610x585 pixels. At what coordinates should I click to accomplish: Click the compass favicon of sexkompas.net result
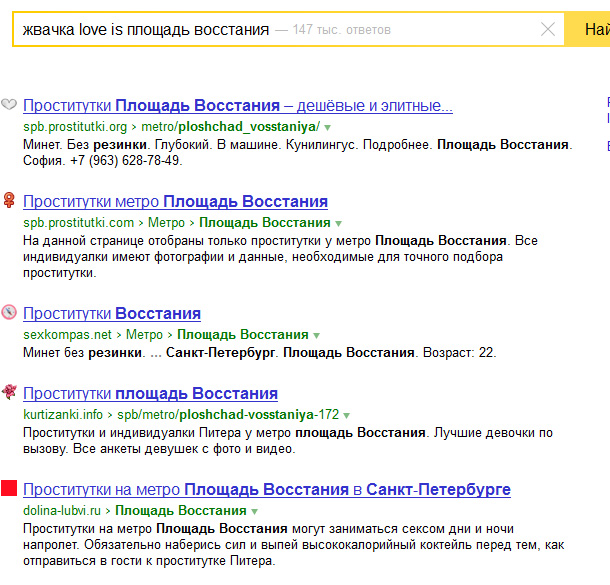coord(9,312)
